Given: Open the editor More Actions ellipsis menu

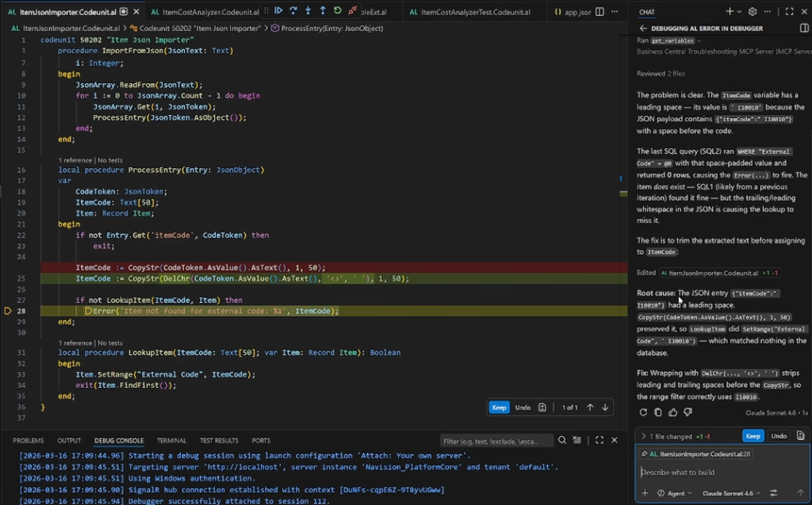Looking at the screenshot, I should pyautogui.click(x=615, y=11).
